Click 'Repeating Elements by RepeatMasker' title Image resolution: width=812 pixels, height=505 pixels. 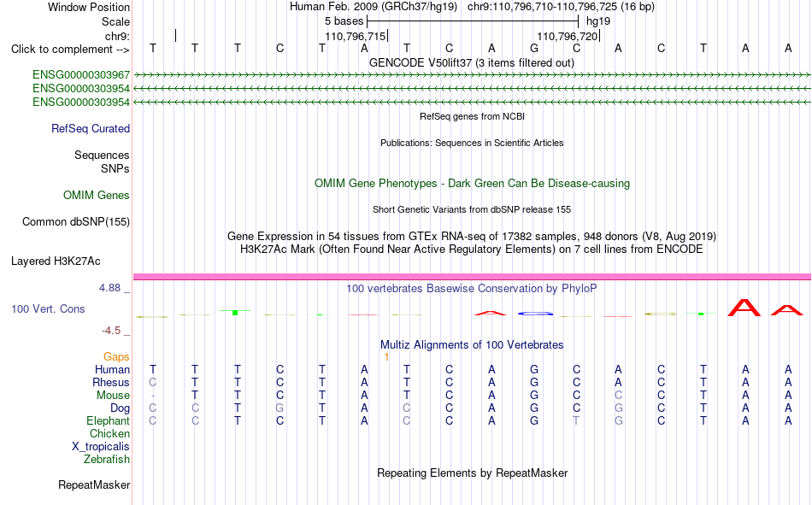point(472,473)
